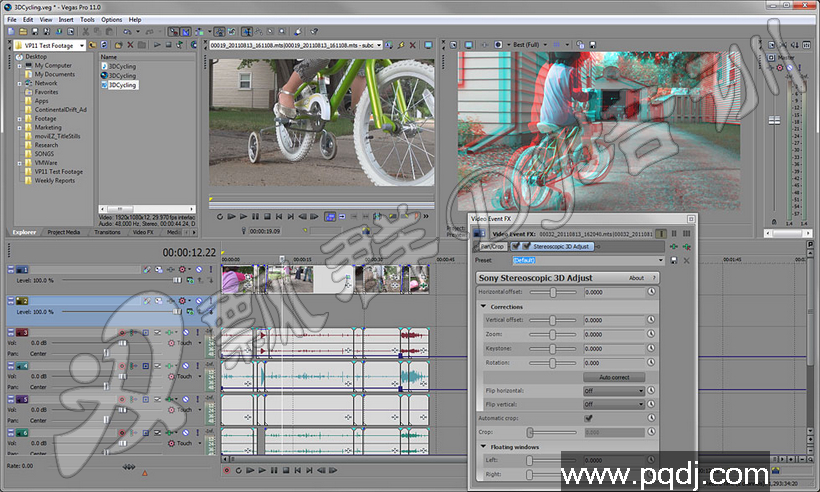
Task: Open the Tools menu
Action: pyautogui.click(x=87, y=19)
